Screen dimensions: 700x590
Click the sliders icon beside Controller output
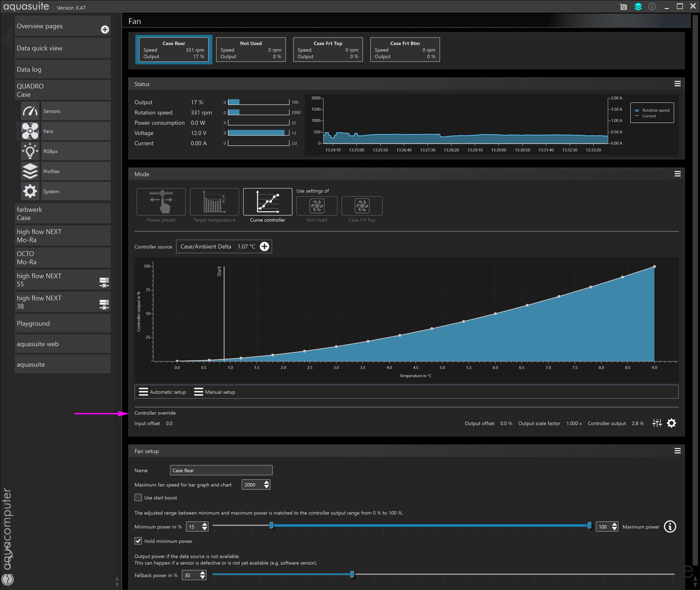657,423
